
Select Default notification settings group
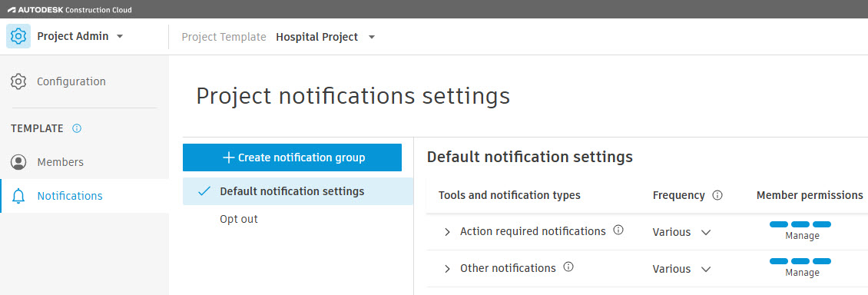click(298, 191)
